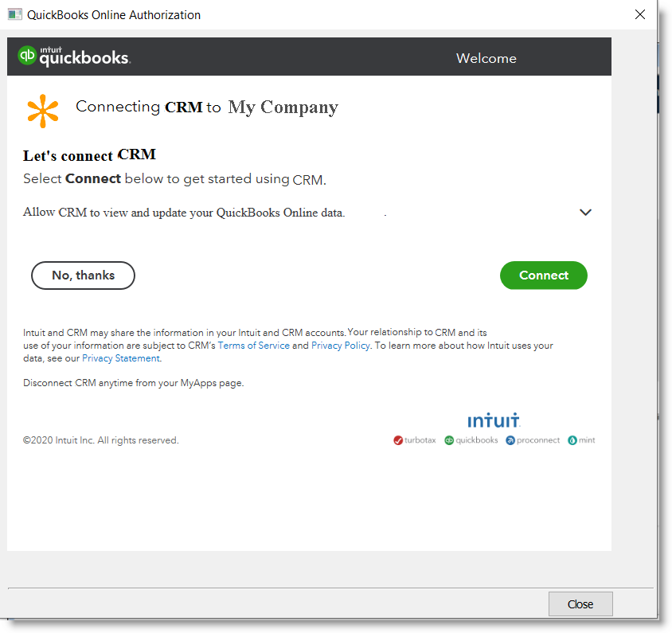This screenshot has height=633, width=672.
Task: Click the Intuit logo in the footer
Action: pos(494,420)
